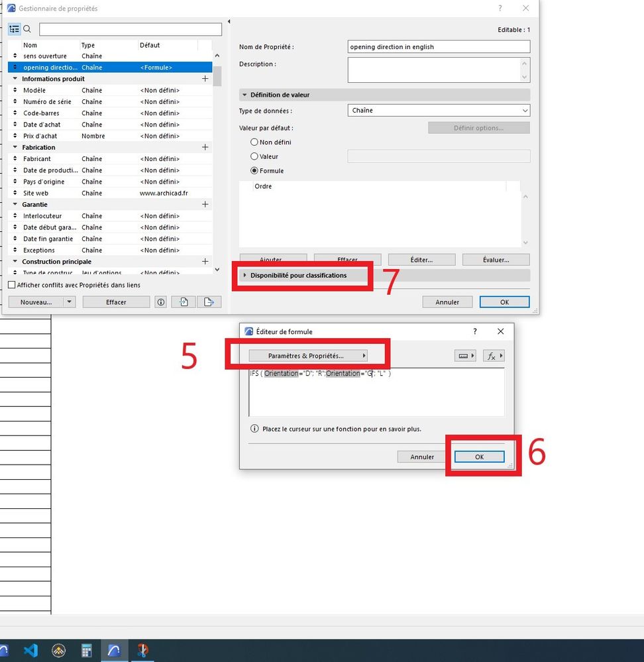
Task: Select the Site web row
Action: (110, 193)
